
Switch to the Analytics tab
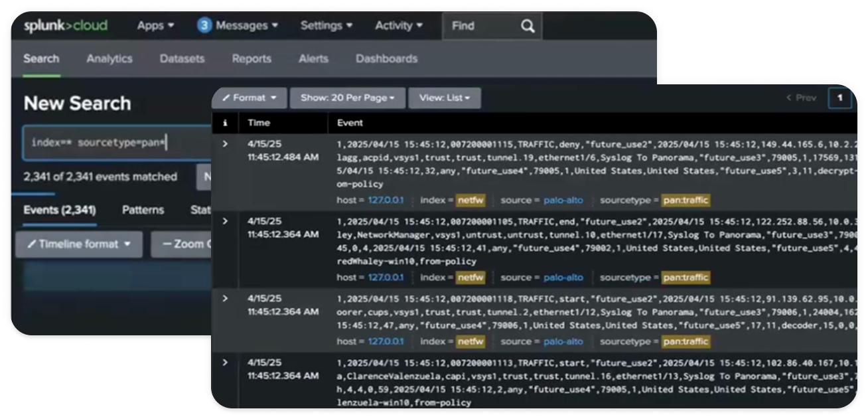(x=109, y=58)
